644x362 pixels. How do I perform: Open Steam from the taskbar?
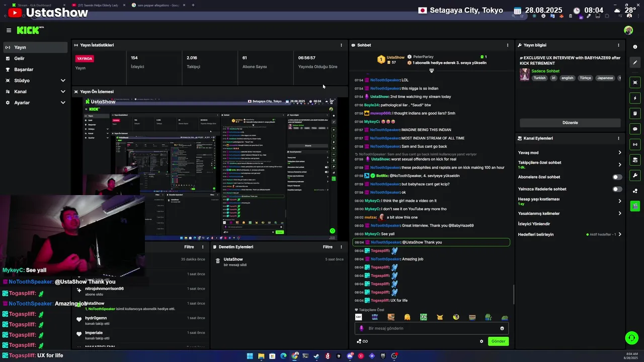pyautogui.click(x=316, y=356)
